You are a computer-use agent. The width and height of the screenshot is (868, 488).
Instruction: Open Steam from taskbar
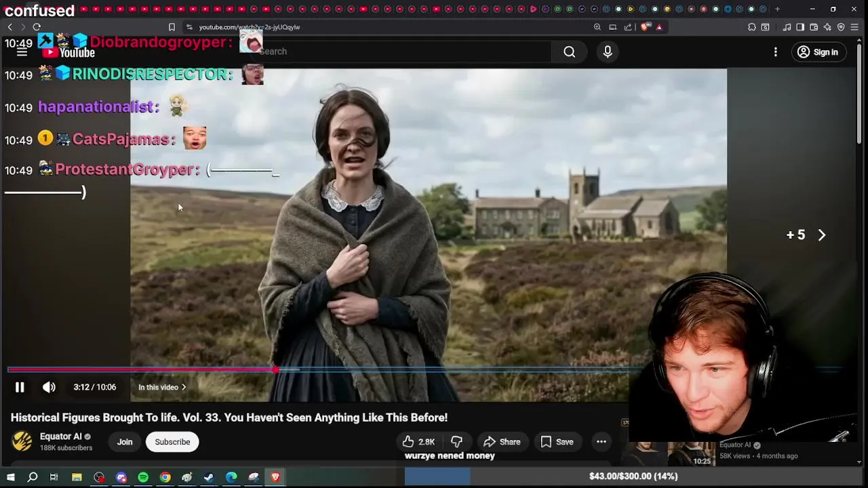(x=209, y=477)
